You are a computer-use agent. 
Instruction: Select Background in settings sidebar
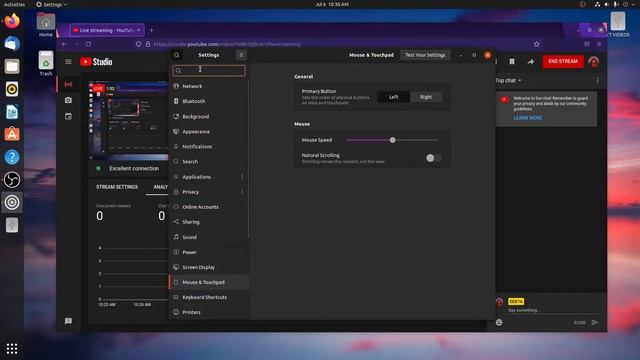(x=209, y=116)
